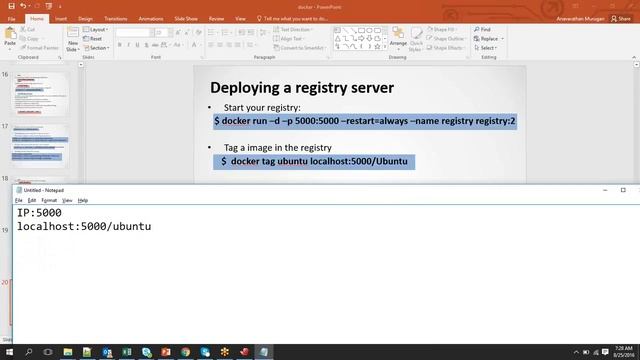This screenshot has width=640, height=360.
Task: Click the slide panel scroll-up arrow
Action: 81,64
